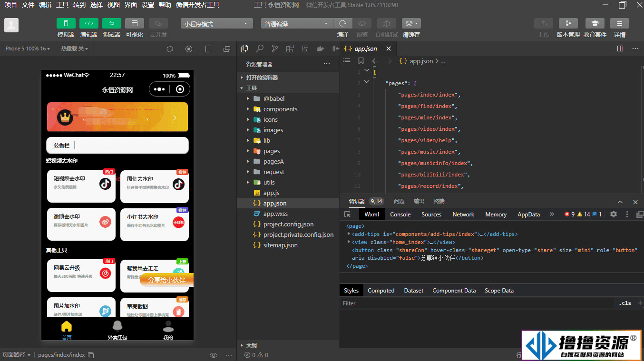Click the detach simulator window icon
644x361 pixels.
pos(227,49)
